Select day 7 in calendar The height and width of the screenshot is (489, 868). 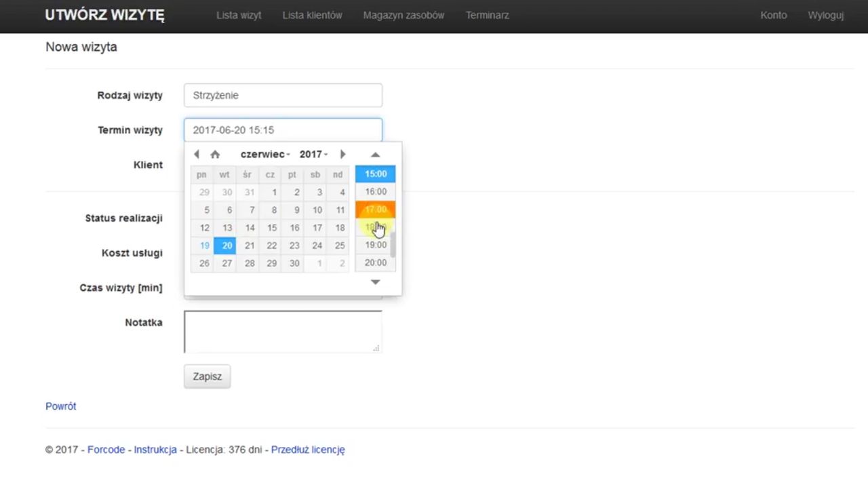click(248, 210)
